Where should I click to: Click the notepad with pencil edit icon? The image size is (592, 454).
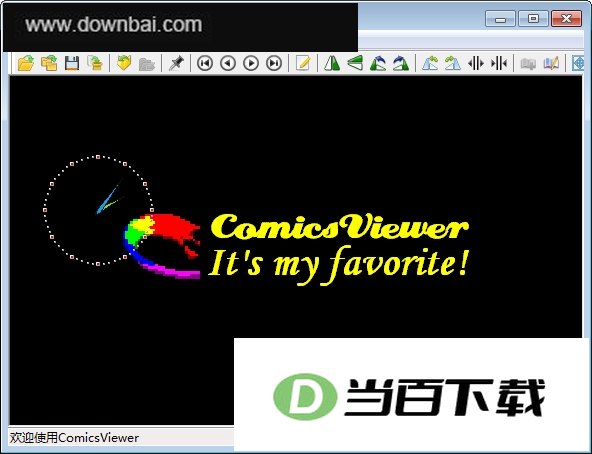pyautogui.click(x=303, y=63)
